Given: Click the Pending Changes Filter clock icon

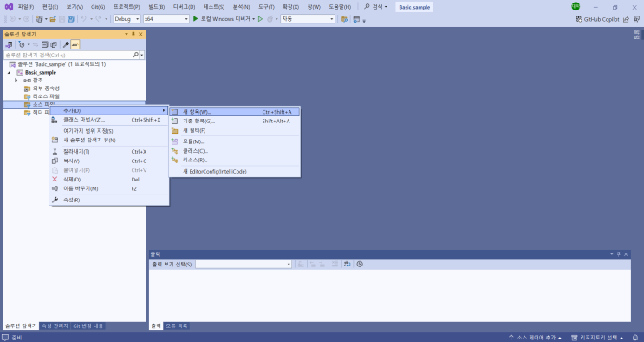Looking at the screenshot, I should coord(22,44).
